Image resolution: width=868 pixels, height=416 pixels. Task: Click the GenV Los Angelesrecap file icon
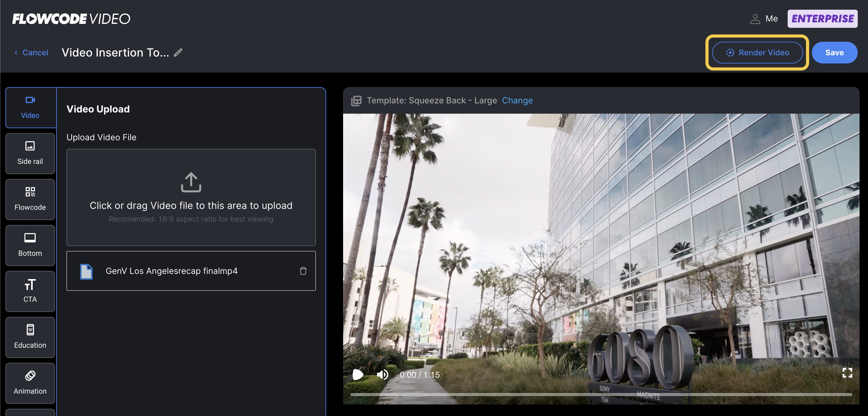pyautogui.click(x=86, y=271)
